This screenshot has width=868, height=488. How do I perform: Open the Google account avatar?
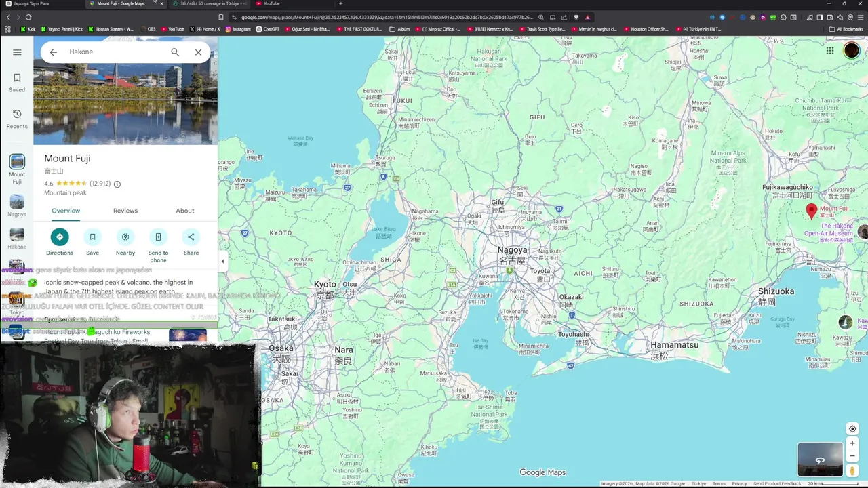pyautogui.click(x=852, y=51)
